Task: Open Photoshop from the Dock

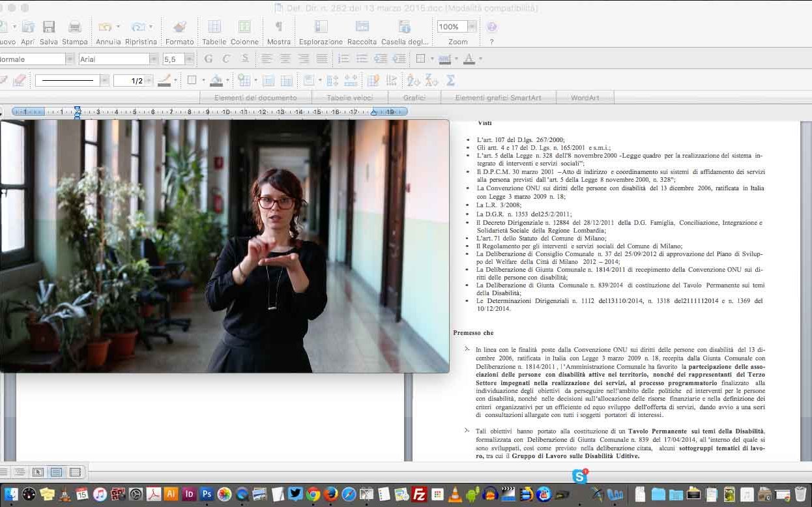Action: (x=207, y=494)
